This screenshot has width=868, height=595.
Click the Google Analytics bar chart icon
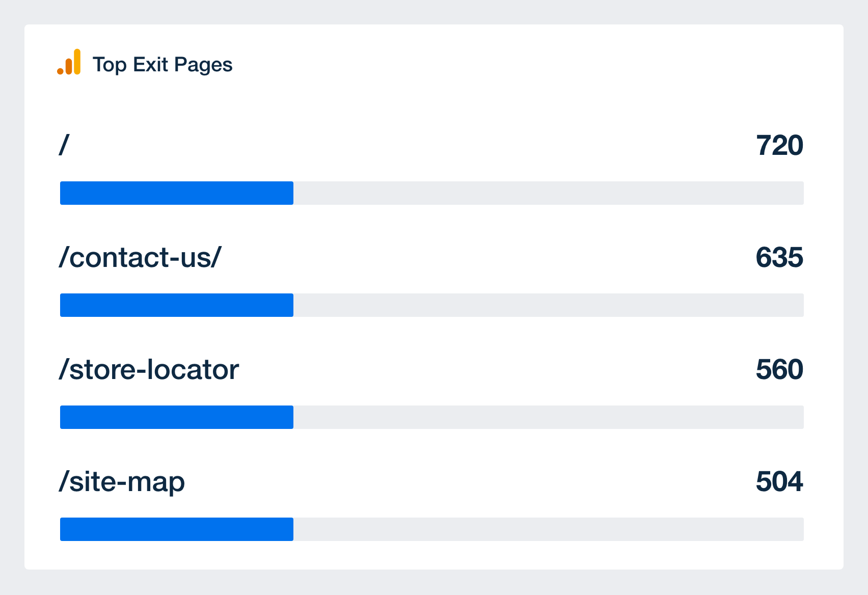click(69, 62)
